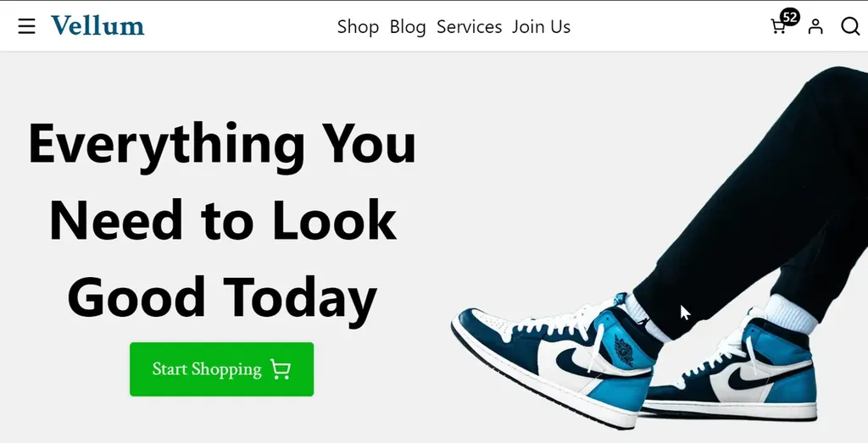Open the Blog menu item

(408, 26)
